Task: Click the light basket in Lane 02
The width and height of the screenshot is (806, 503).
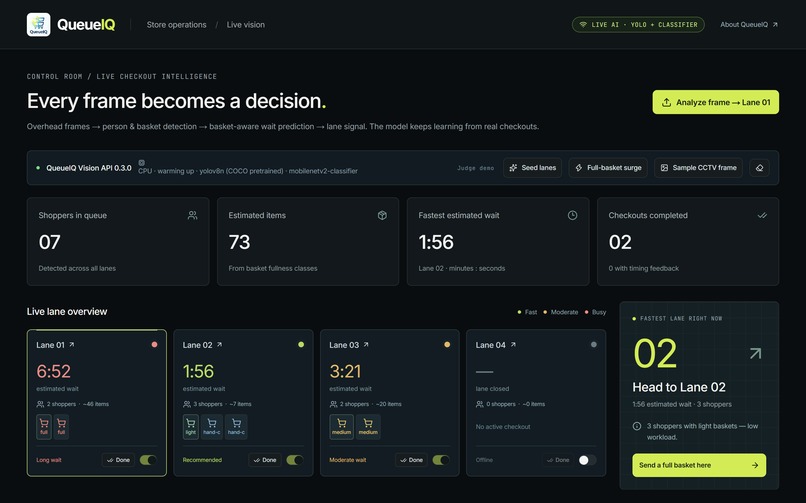Action: (x=191, y=426)
